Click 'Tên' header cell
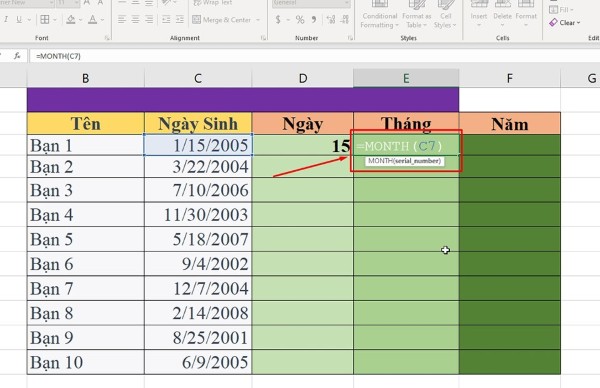The width and height of the screenshot is (600, 388). coord(86,123)
